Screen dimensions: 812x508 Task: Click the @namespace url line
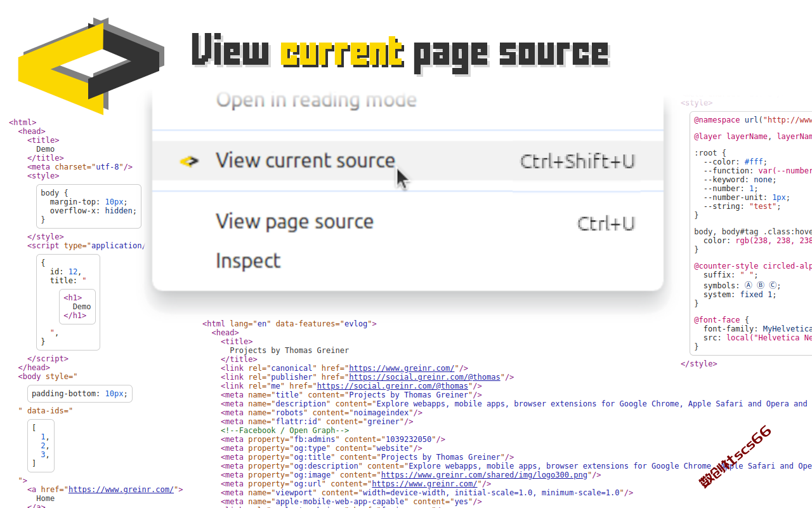pyautogui.click(x=753, y=120)
